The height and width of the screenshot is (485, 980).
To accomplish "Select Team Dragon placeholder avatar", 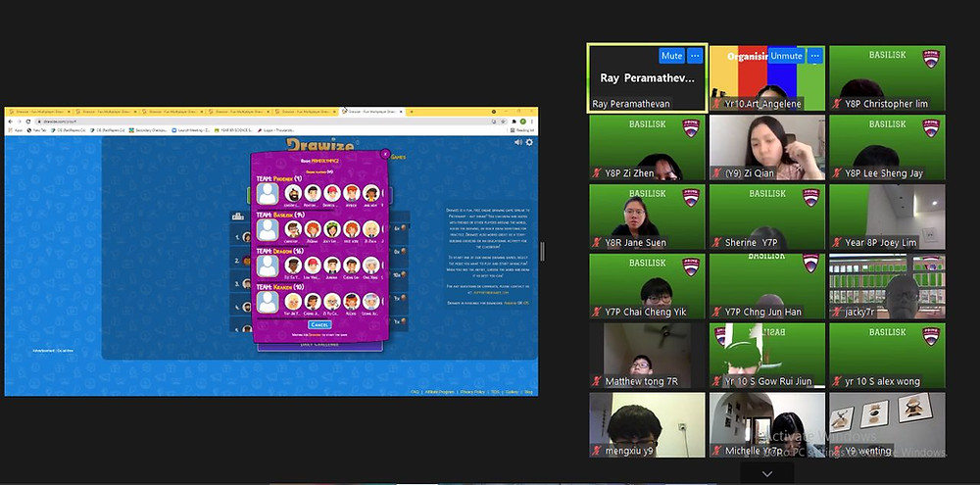I will 268,266.
